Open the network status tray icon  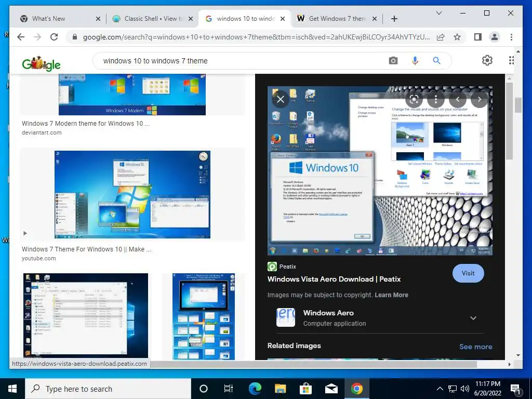453,389
